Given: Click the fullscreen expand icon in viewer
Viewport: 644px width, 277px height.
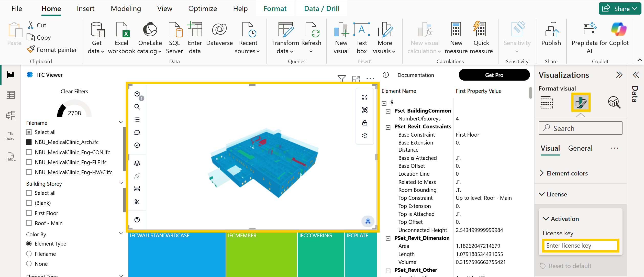Looking at the screenshot, I should click(365, 97).
